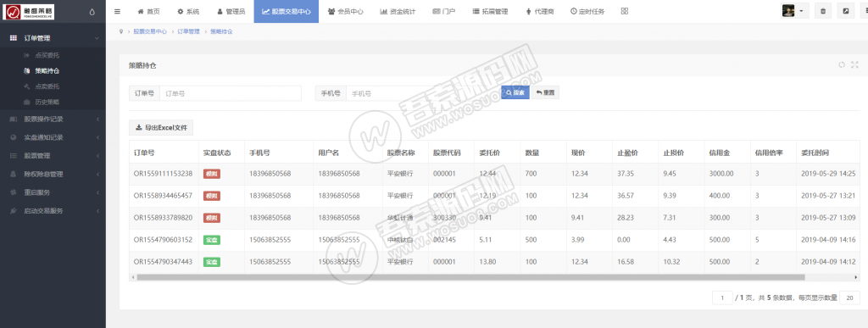Expand the 股票操作记录 sidebar menu
Image resolution: width=868 pixels, height=328 pixels.
(53, 119)
